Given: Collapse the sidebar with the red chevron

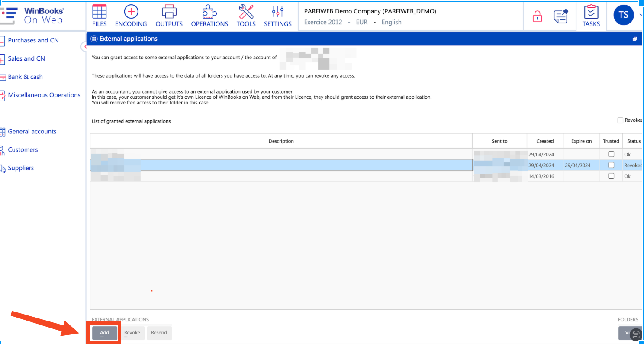Looking at the screenshot, I should tap(85, 46).
